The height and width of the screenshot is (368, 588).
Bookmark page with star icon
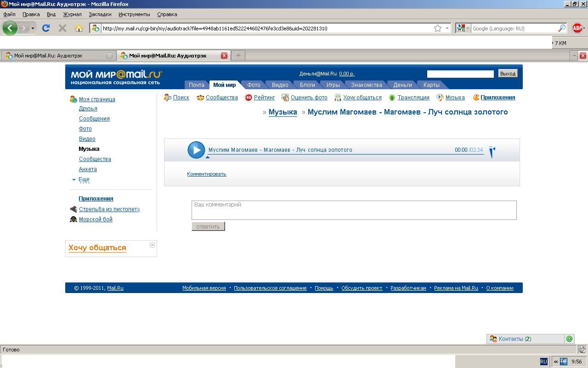pyautogui.click(x=438, y=28)
